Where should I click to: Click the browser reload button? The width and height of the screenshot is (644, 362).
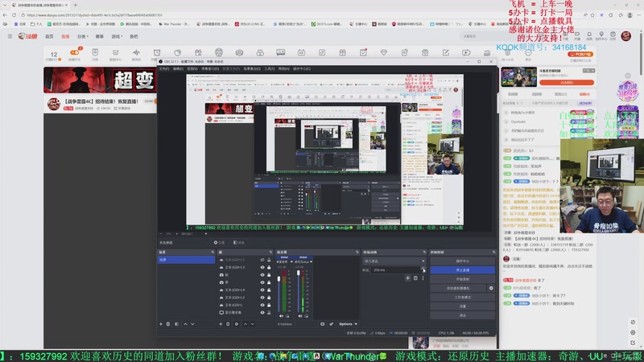click(14, 14)
